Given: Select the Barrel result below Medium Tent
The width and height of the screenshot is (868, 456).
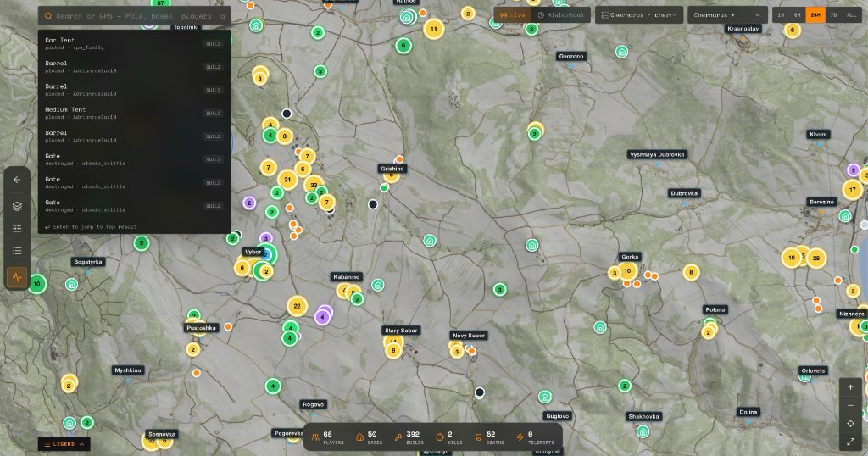Looking at the screenshot, I should (135, 136).
